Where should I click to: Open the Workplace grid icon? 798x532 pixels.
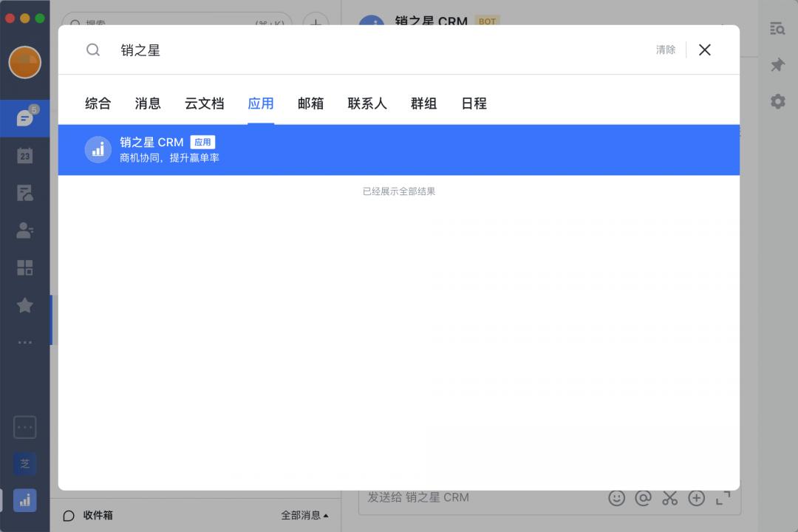(x=25, y=267)
